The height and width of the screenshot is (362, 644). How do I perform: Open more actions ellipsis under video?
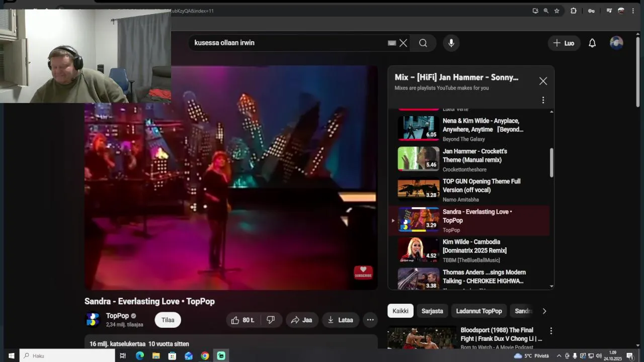(370, 320)
